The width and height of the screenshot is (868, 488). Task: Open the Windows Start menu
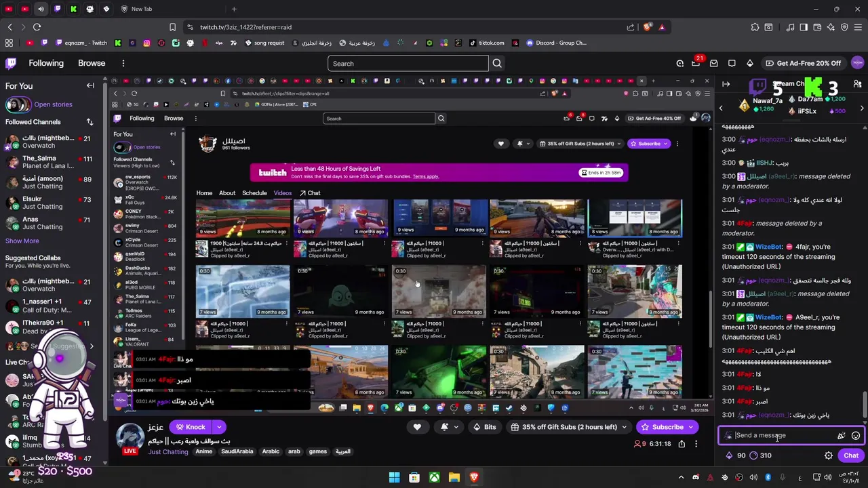[394, 478]
